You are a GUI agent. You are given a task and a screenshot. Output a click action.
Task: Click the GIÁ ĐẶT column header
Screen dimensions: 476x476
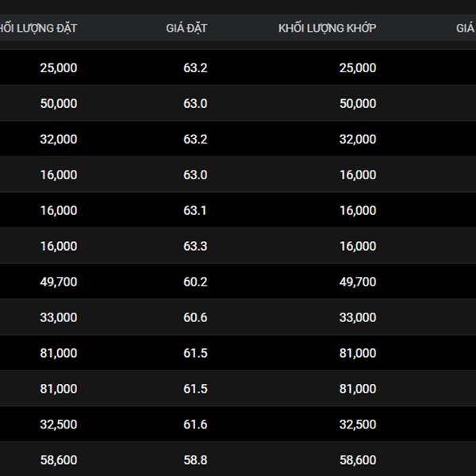(186, 28)
